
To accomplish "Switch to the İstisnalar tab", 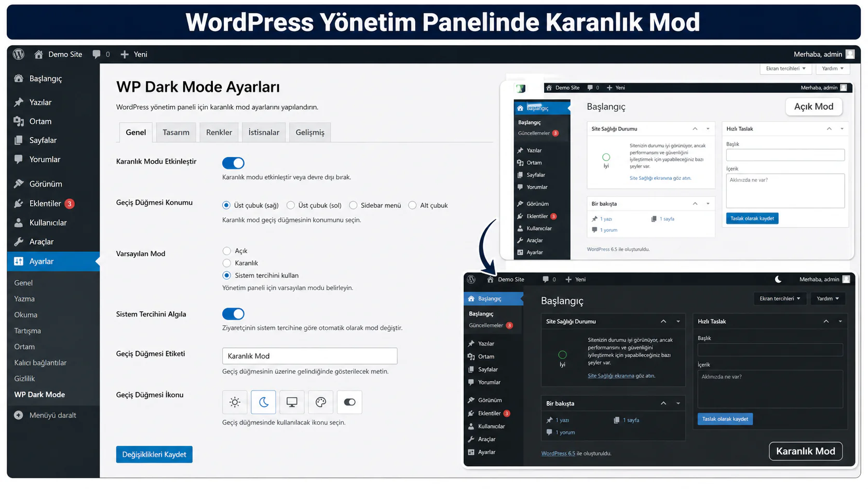I will tap(264, 133).
